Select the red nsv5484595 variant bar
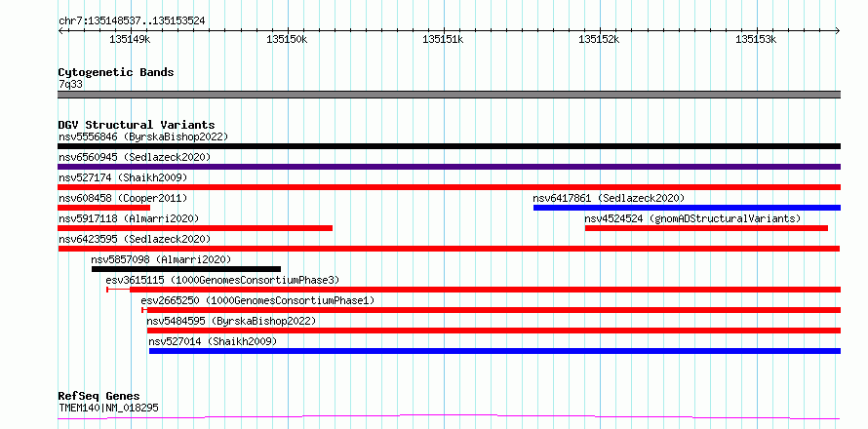 pyautogui.click(x=493, y=331)
